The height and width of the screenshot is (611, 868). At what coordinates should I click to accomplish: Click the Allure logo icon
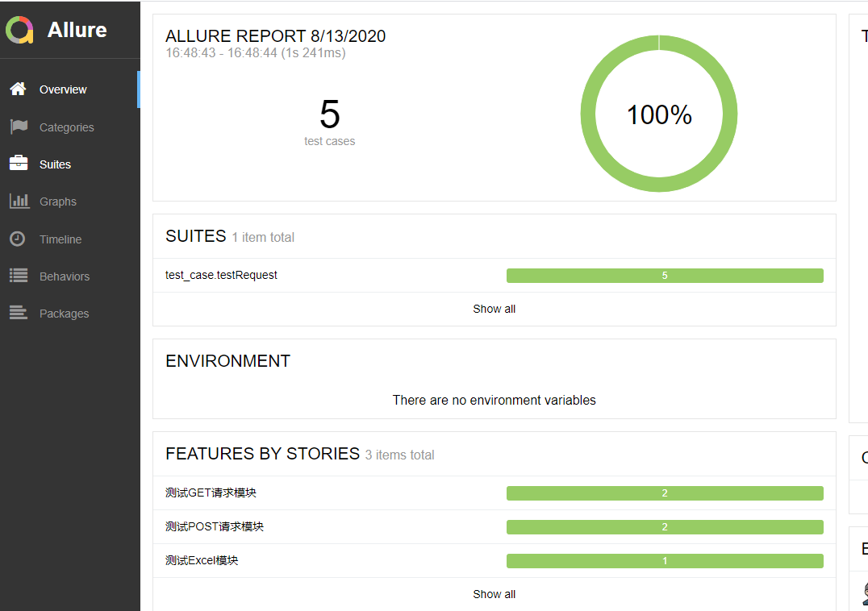coord(20,29)
